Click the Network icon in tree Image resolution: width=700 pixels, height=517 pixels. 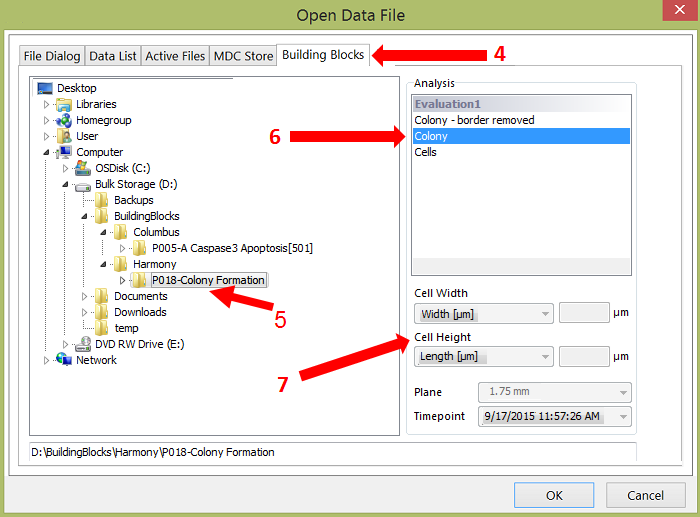65,360
